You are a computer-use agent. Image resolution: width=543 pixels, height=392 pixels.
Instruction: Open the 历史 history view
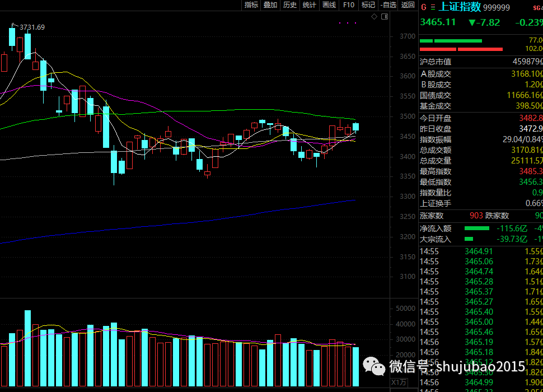tap(290, 5)
